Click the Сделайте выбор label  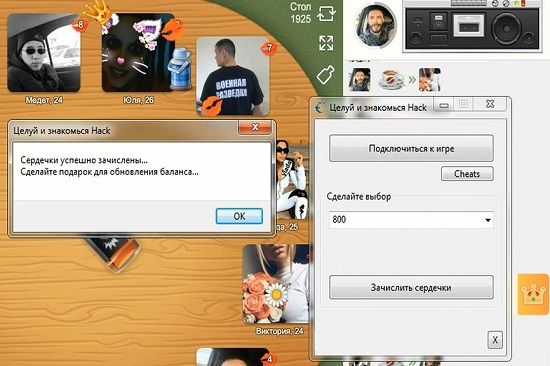(359, 197)
